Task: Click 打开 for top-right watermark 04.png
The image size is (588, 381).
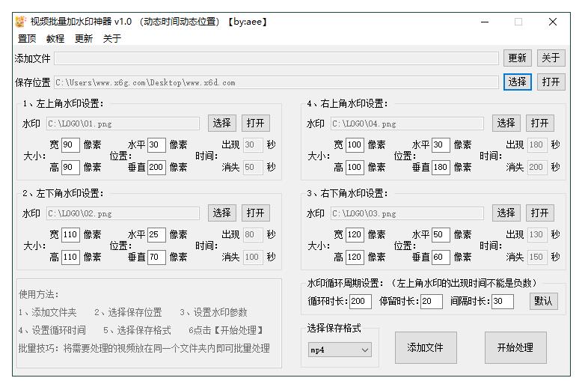Action: pyautogui.click(x=539, y=124)
